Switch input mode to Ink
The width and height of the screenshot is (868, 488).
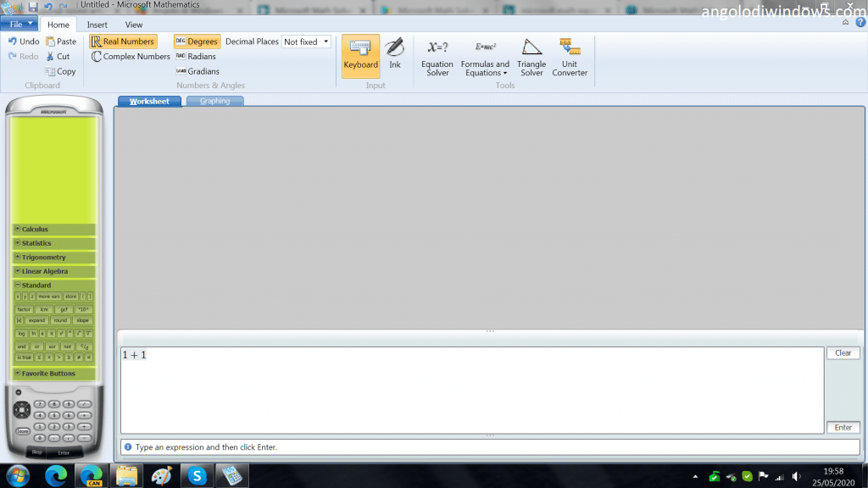pos(394,54)
